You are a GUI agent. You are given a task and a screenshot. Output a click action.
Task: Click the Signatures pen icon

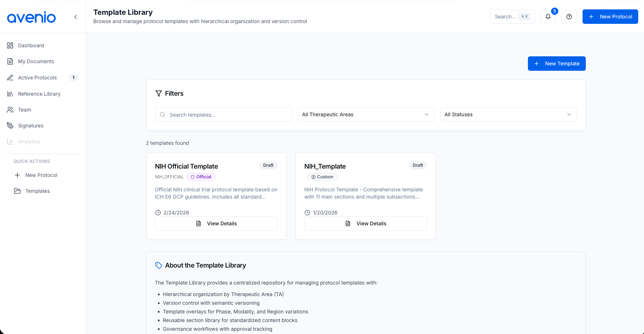click(10, 126)
